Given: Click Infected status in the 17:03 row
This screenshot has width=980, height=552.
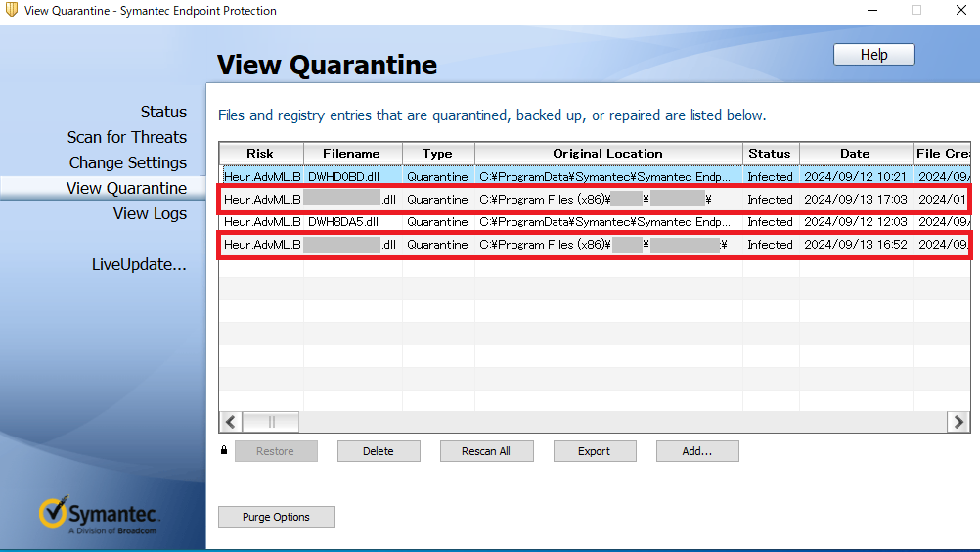Looking at the screenshot, I should coord(770,200).
